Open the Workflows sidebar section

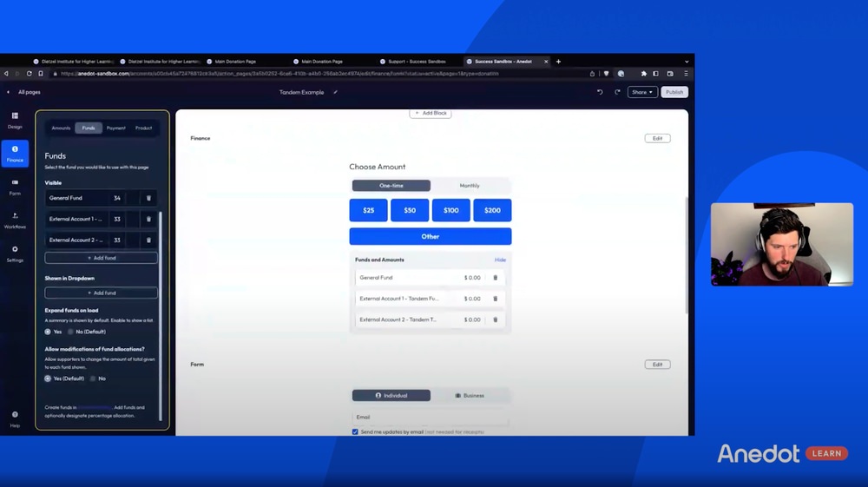tap(15, 220)
